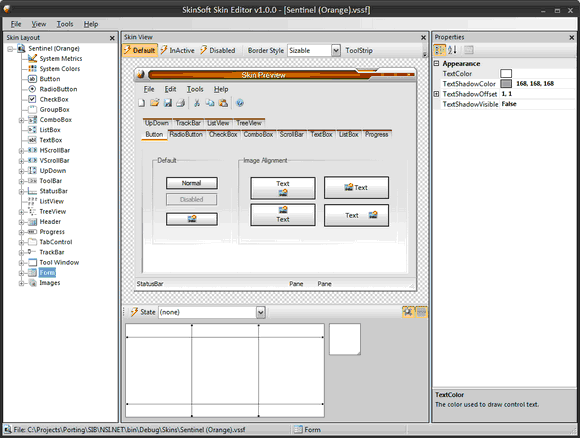Click the Save disk icon in Skin Preview
The image size is (580, 438).
(x=168, y=103)
